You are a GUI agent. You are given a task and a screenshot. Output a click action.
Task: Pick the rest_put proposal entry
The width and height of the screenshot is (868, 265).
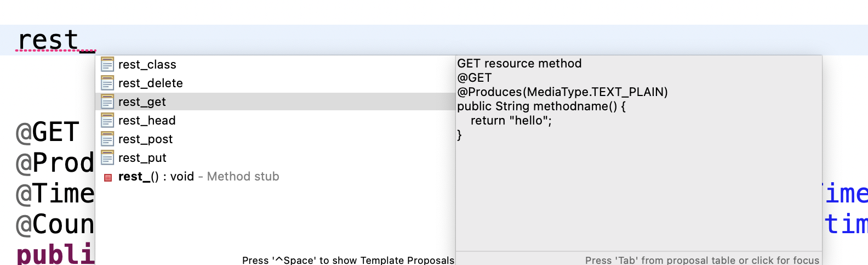pyautogui.click(x=142, y=158)
